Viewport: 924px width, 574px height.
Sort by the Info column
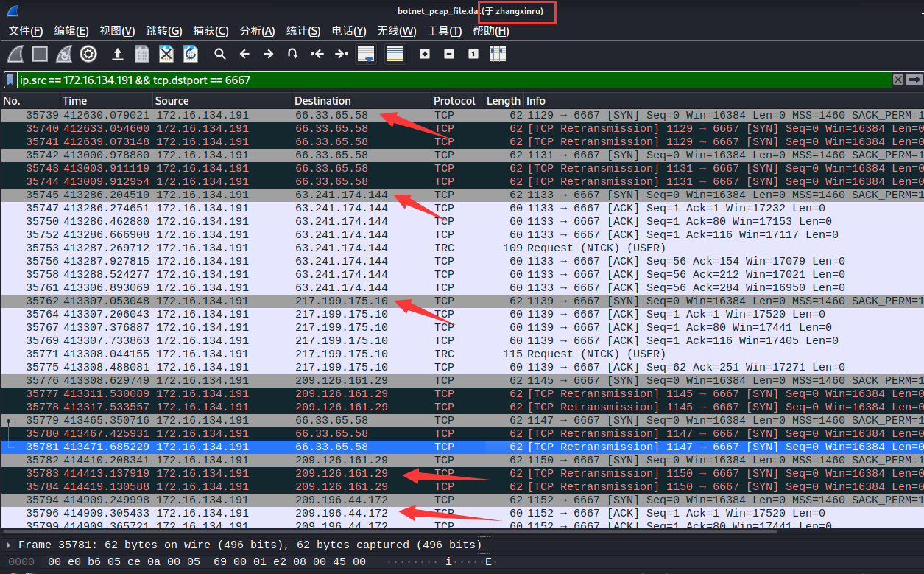point(724,101)
